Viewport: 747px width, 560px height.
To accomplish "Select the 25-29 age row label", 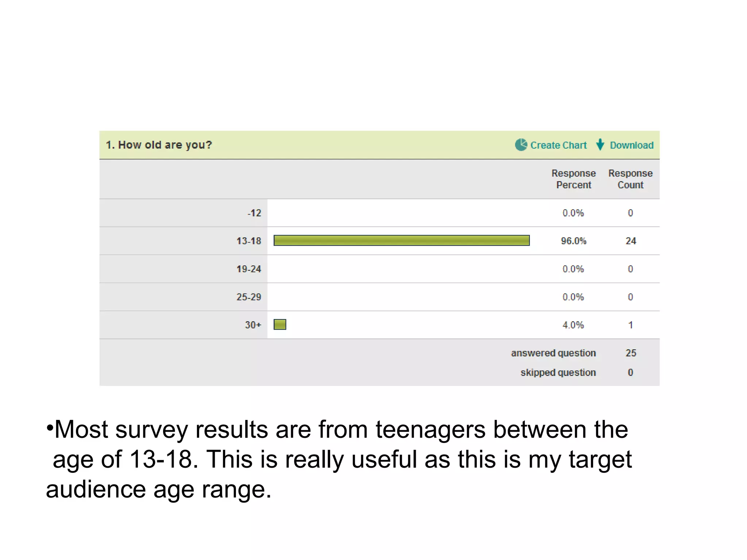I will tap(249, 297).
